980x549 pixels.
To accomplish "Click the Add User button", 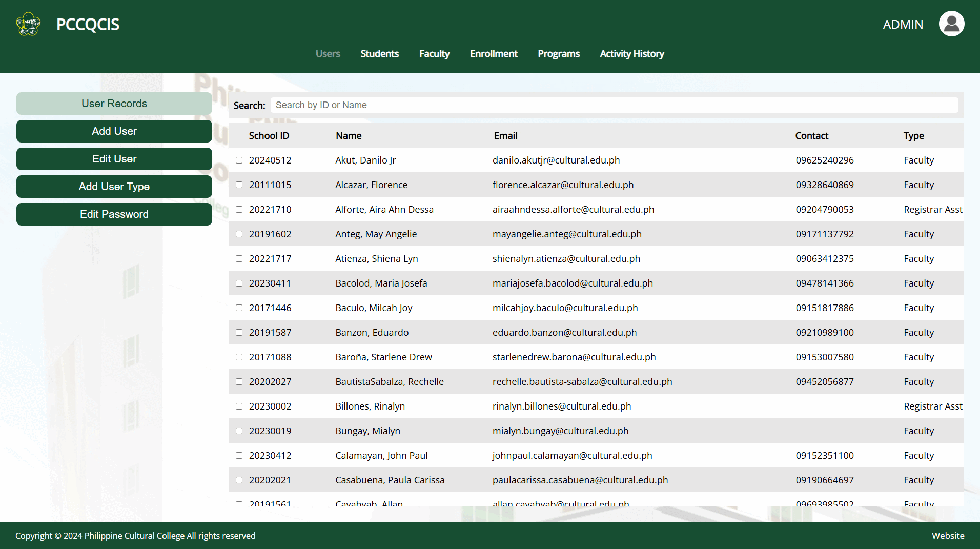I will (114, 131).
